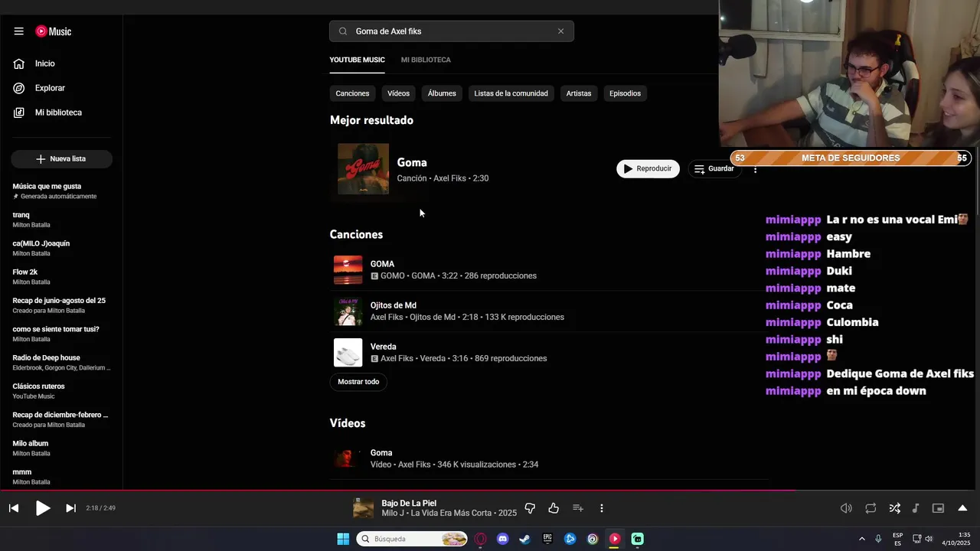Viewport: 980px width, 551px height.
Task: Expand the now playing page arrow
Action: (x=962, y=508)
